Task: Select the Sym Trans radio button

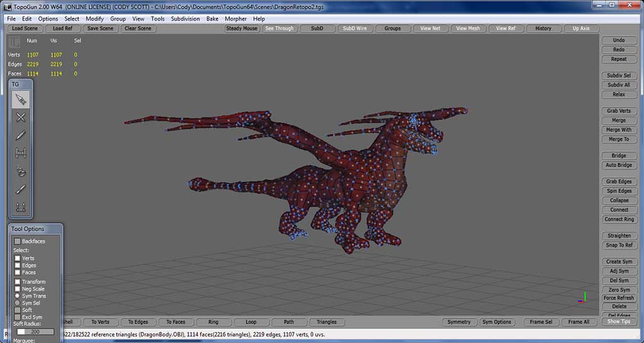Action: coord(17,296)
